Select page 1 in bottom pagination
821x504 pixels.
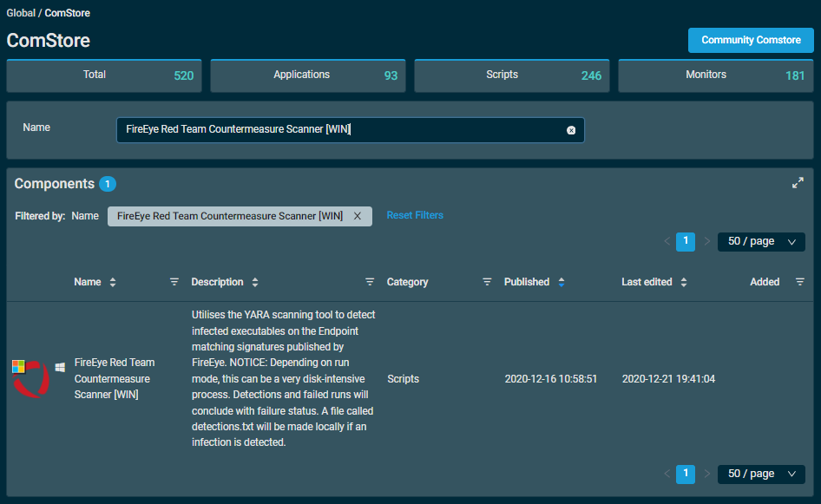[x=686, y=475]
